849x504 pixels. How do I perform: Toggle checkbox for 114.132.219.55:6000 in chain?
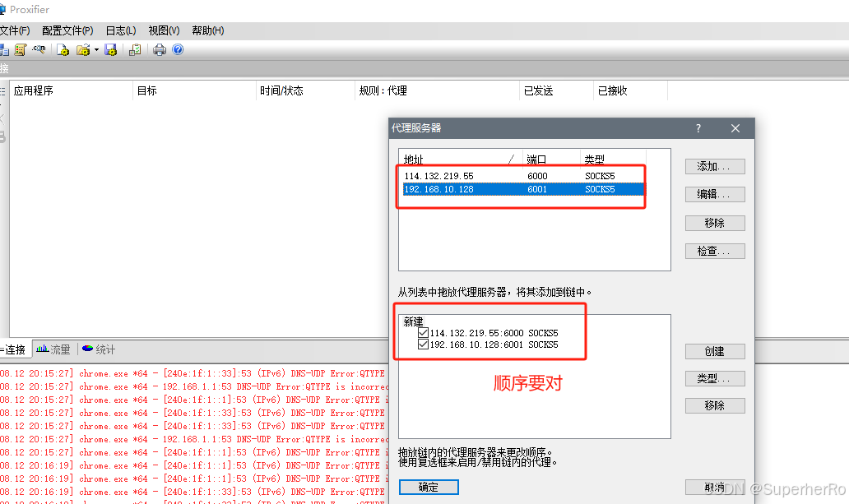pyautogui.click(x=424, y=332)
